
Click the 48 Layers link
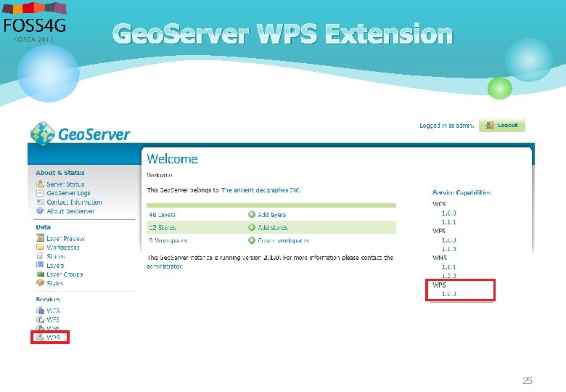(x=162, y=215)
